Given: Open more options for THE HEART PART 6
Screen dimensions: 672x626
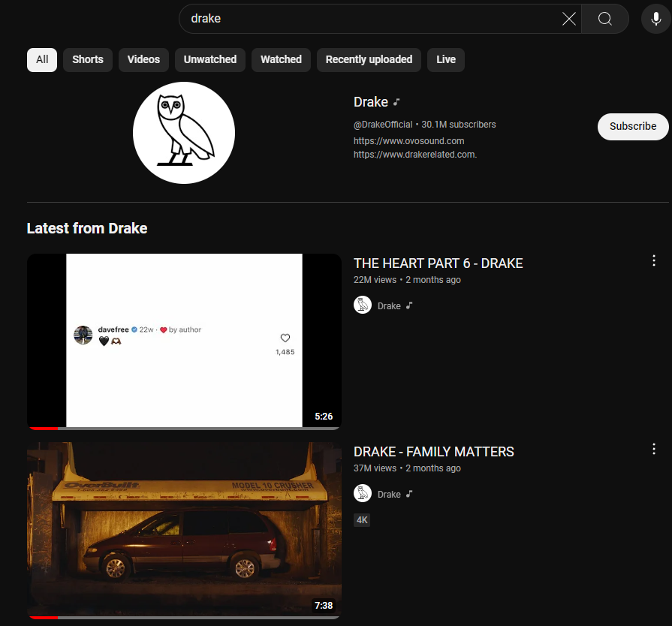Looking at the screenshot, I should (x=653, y=260).
